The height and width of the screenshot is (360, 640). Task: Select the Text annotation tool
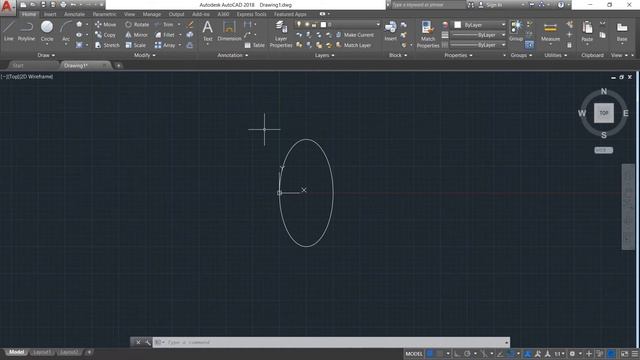point(207,31)
